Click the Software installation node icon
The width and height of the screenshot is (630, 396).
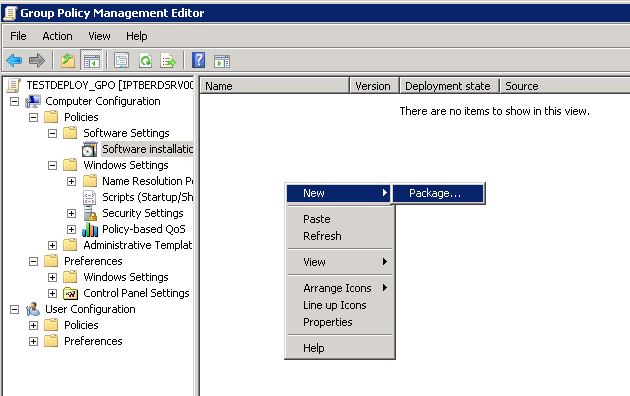coord(90,149)
